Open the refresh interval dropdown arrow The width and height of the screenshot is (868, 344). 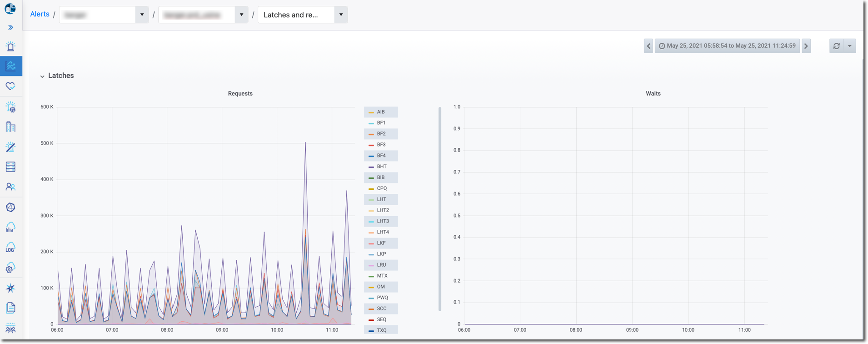pyautogui.click(x=849, y=46)
